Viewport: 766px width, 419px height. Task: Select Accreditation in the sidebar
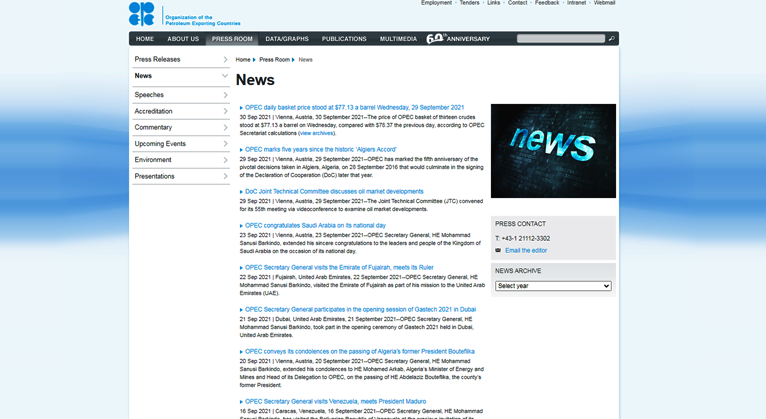tap(153, 111)
